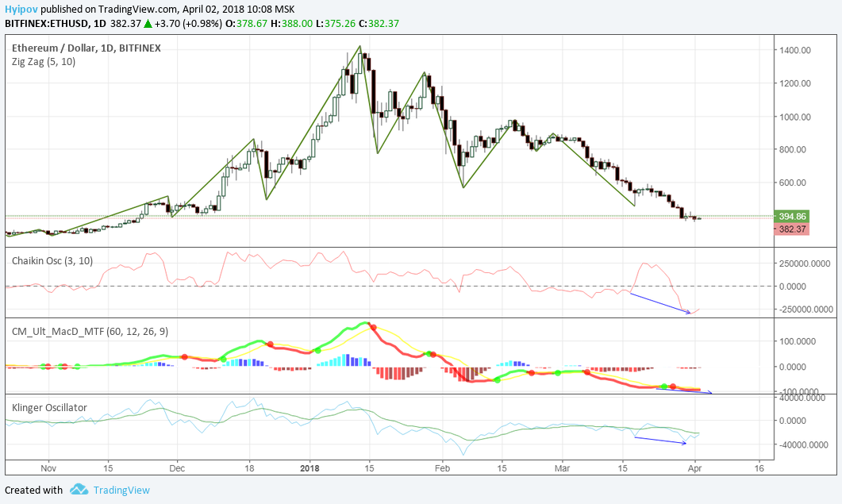Select the Klinger Oscillator label
Image resolution: width=842 pixels, height=504 pixels.
[x=49, y=407]
